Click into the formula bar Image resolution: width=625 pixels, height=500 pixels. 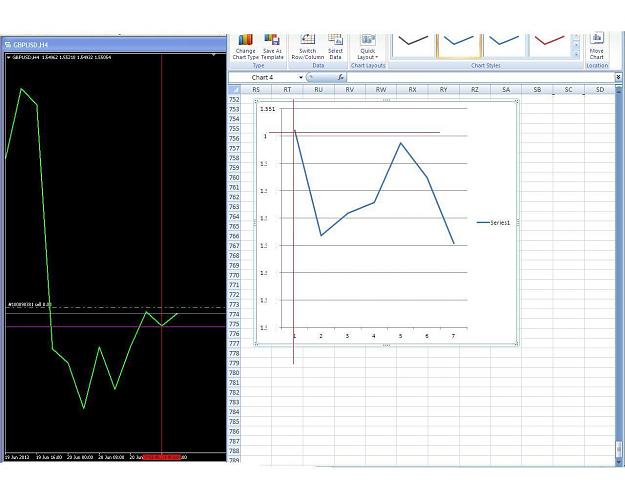pyautogui.click(x=480, y=77)
